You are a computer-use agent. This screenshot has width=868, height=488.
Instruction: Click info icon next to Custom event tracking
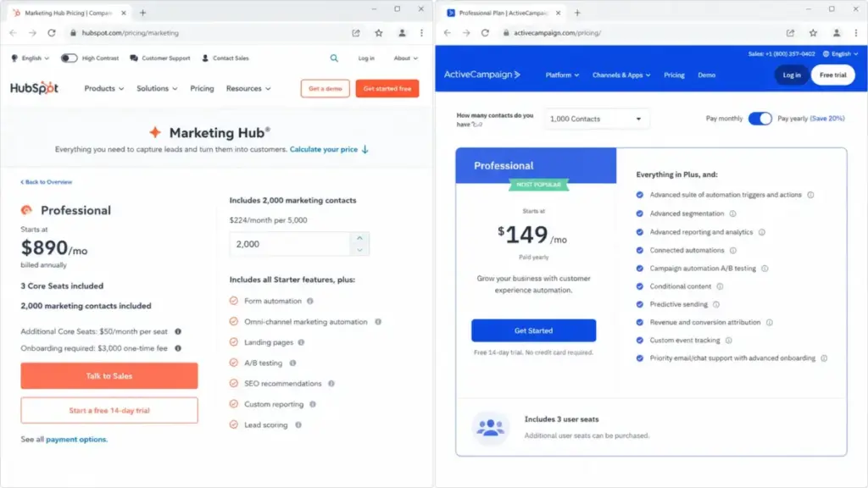[728, 341]
